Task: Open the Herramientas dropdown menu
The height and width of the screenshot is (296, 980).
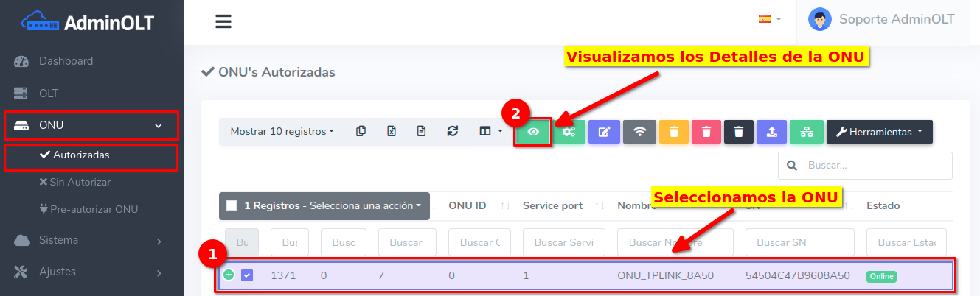Action: coord(879,132)
